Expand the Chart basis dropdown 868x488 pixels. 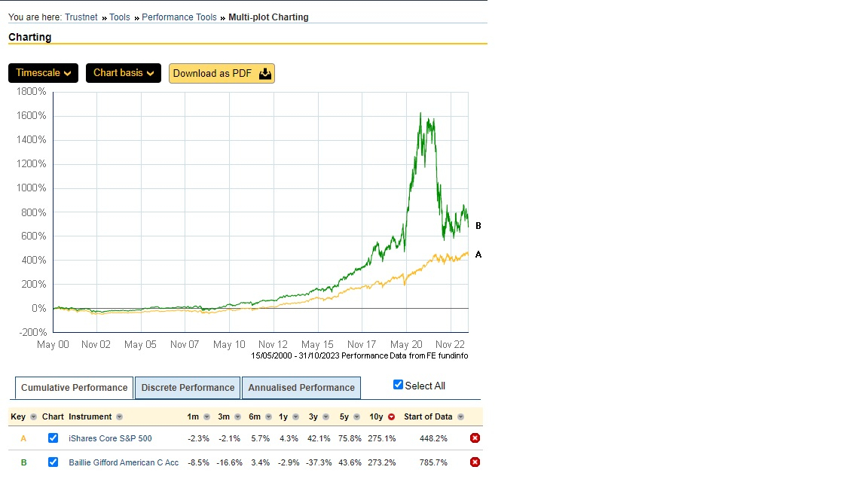coord(123,73)
